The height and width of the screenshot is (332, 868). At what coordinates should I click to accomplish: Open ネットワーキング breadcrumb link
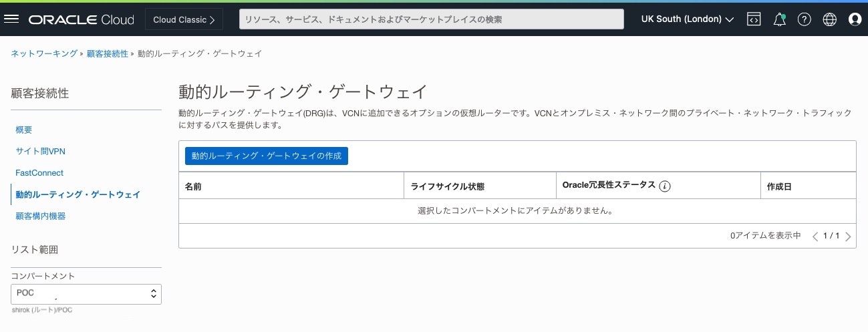click(x=44, y=53)
